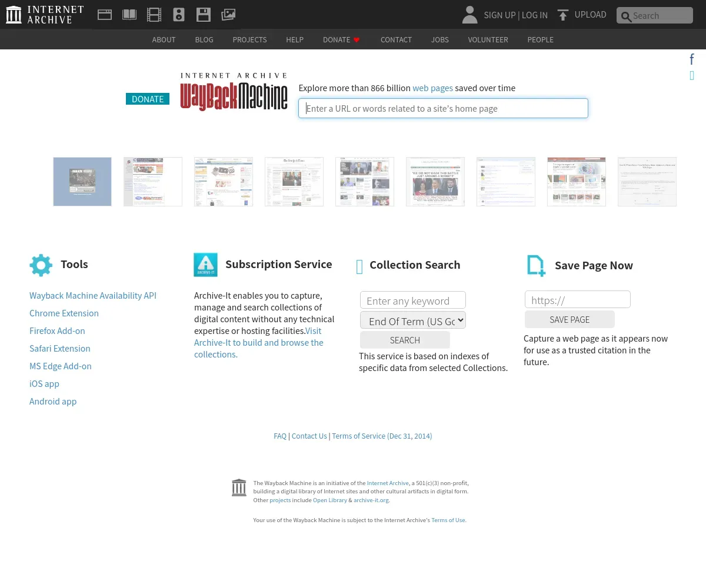Open the MS Edge Add-on link
706x588 pixels.
tap(61, 366)
